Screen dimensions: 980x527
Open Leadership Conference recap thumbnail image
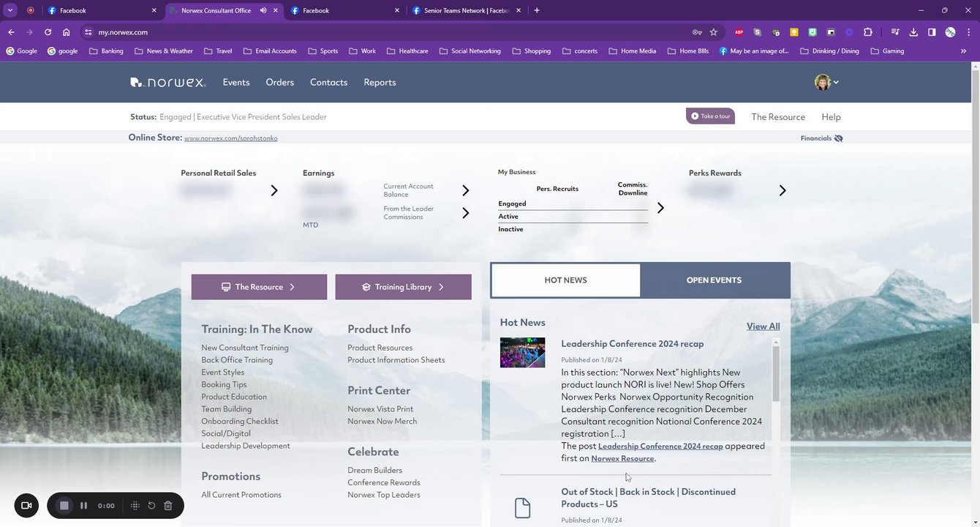pyautogui.click(x=522, y=352)
